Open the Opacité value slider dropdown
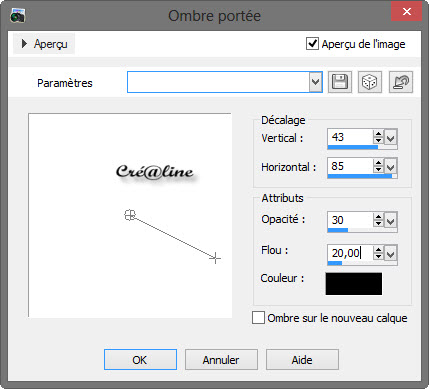The width and height of the screenshot is (429, 389). tap(391, 221)
